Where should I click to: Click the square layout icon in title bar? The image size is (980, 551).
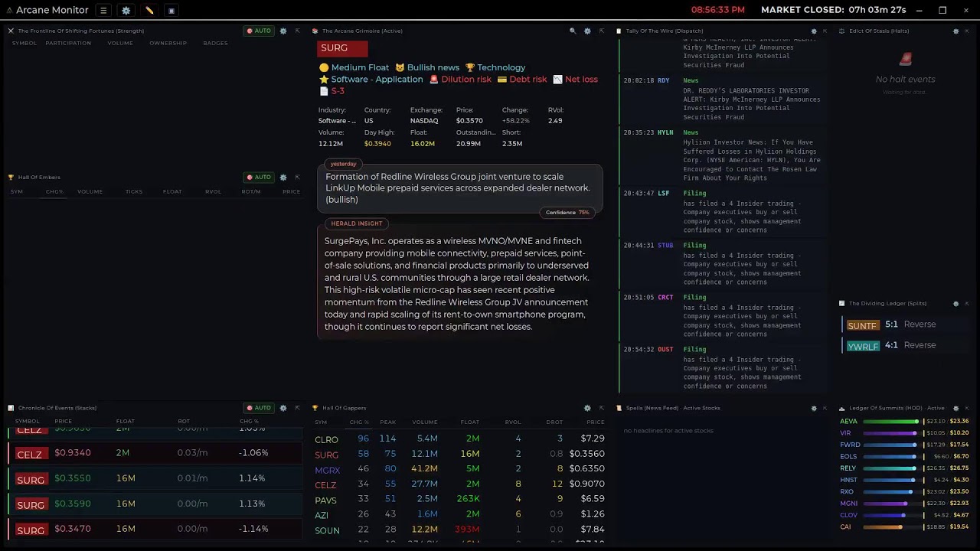coord(171,10)
